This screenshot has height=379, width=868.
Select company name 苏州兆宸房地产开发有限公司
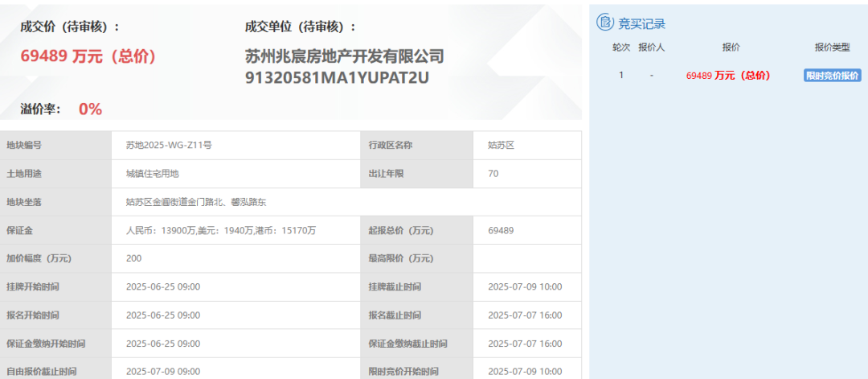(345, 56)
